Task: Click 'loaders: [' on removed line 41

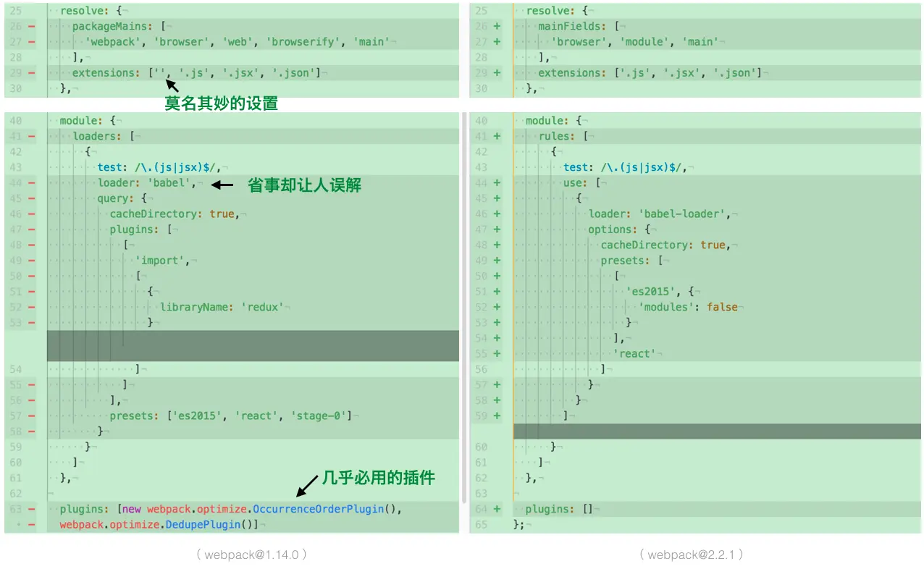Action: click(104, 136)
